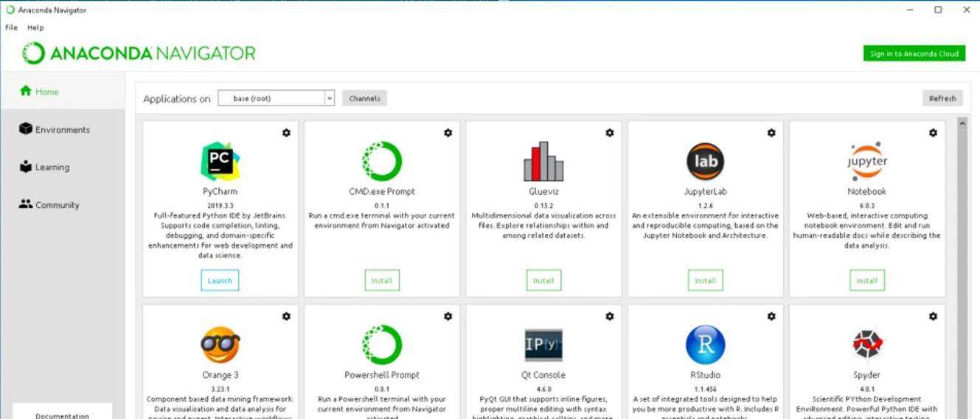Install Jupyter Notebook
Viewport: 980px width, 419px height.
867,280
